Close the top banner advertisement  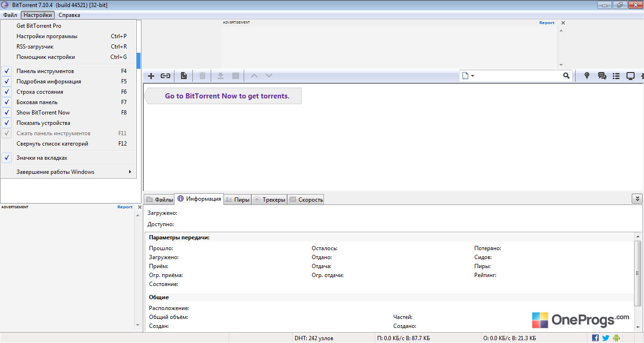(563, 23)
